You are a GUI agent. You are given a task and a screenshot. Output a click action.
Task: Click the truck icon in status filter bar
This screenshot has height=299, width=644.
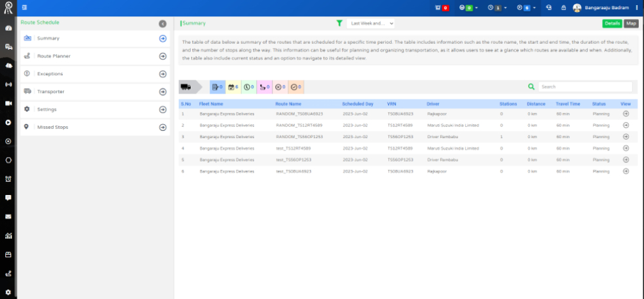(x=185, y=86)
